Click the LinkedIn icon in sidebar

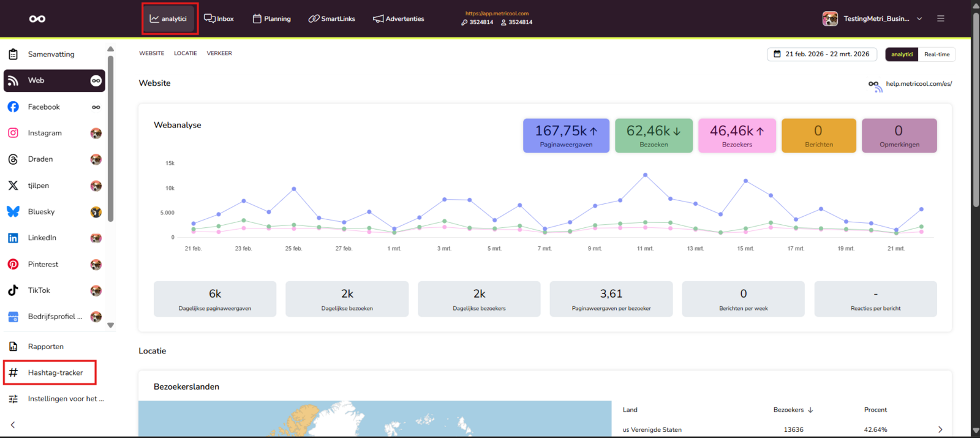[13, 238]
